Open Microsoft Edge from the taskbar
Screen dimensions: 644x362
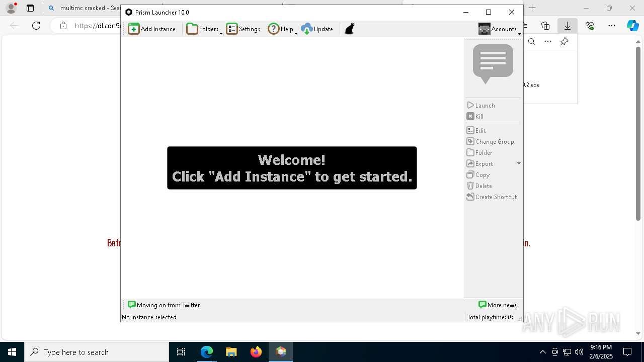(x=207, y=352)
